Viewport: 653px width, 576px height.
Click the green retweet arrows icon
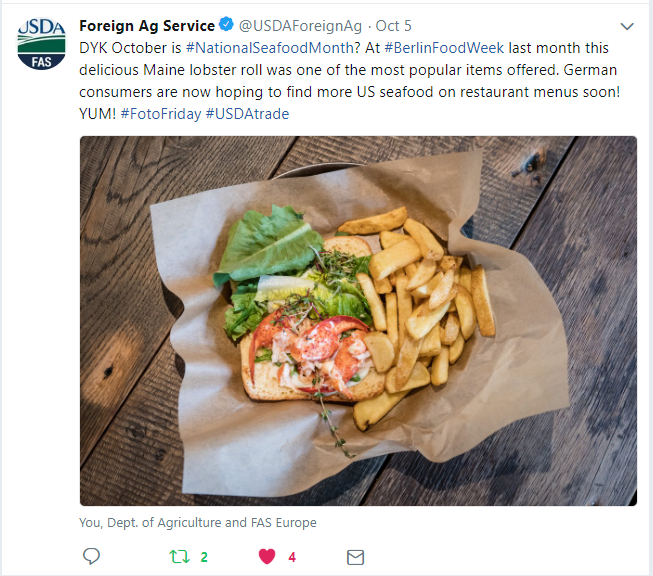click(179, 556)
